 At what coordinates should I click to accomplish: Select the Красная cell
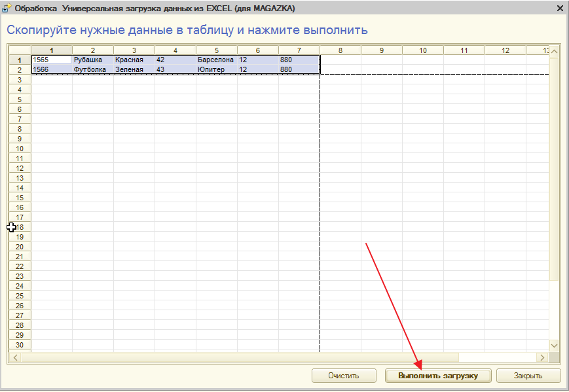(134, 60)
